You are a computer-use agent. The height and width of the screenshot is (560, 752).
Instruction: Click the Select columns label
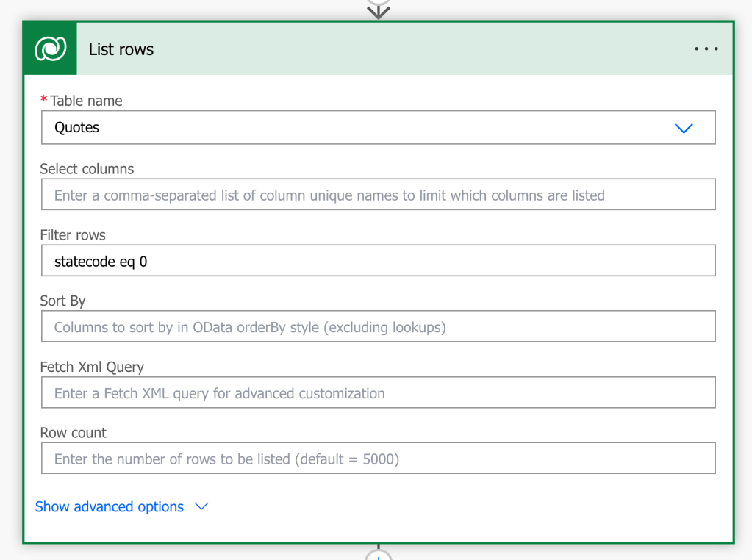pos(87,169)
